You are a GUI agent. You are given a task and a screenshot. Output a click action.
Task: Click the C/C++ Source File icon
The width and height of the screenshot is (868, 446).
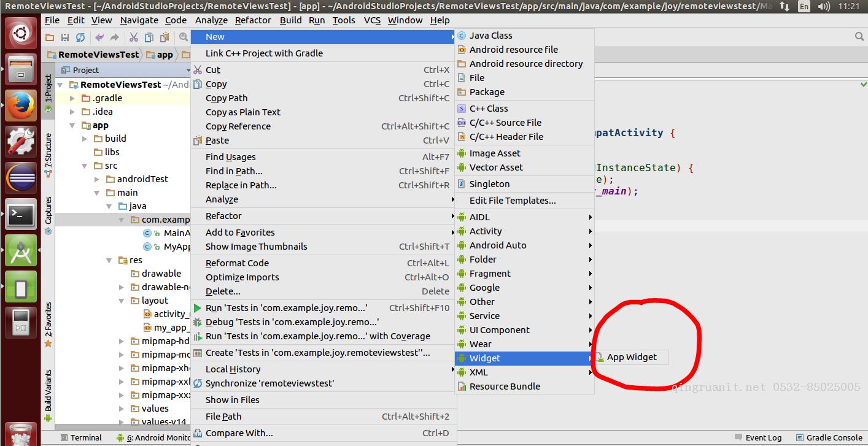[462, 123]
